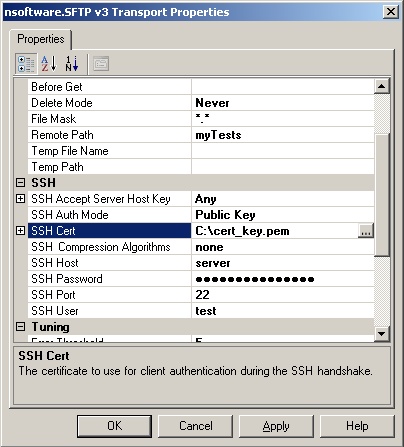Click the empty Temp File Name value
Viewport: 404px width, 447px height.
(283, 151)
